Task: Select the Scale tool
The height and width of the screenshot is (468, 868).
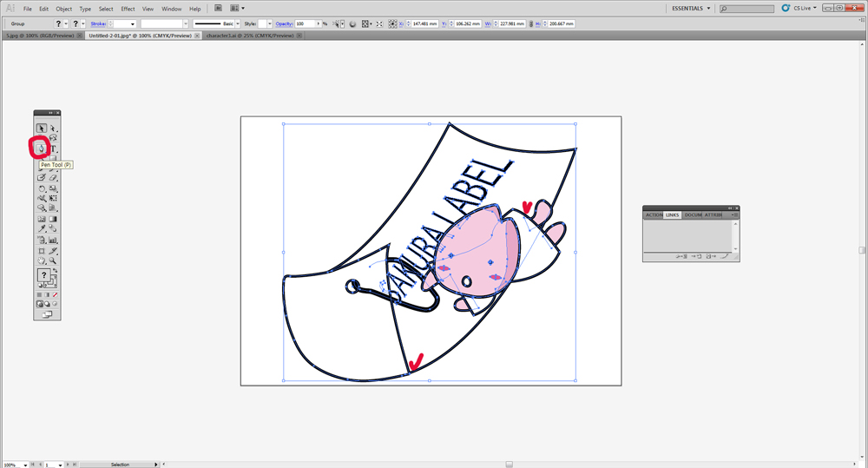Action: [x=53, y=189]
